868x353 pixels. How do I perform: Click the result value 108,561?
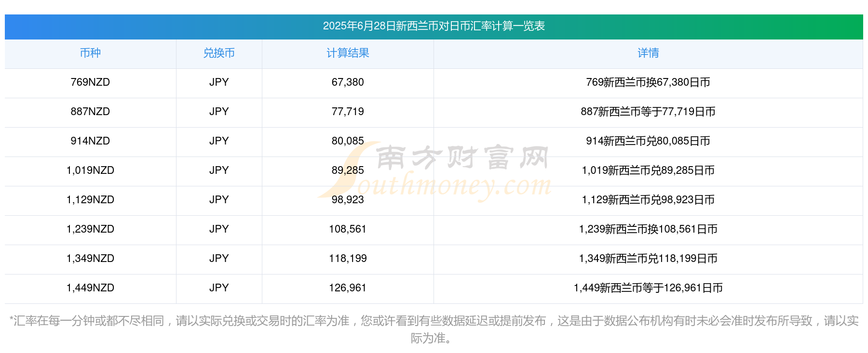(348, 229)
